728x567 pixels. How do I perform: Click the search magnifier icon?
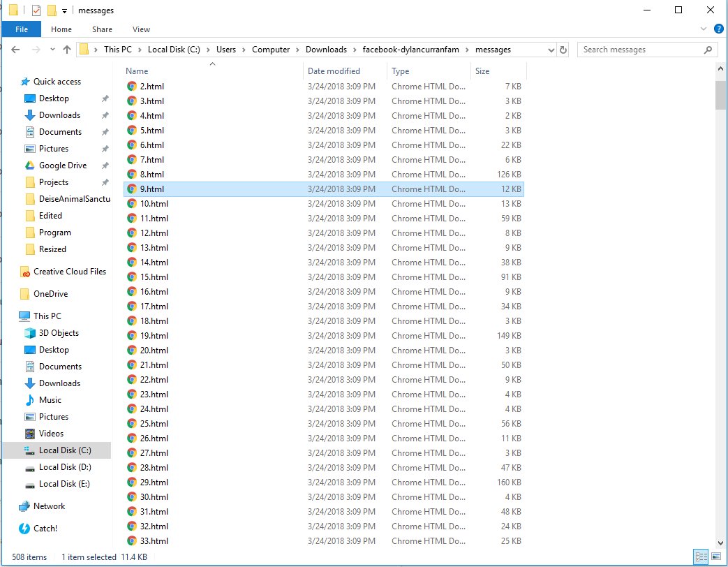708,50
